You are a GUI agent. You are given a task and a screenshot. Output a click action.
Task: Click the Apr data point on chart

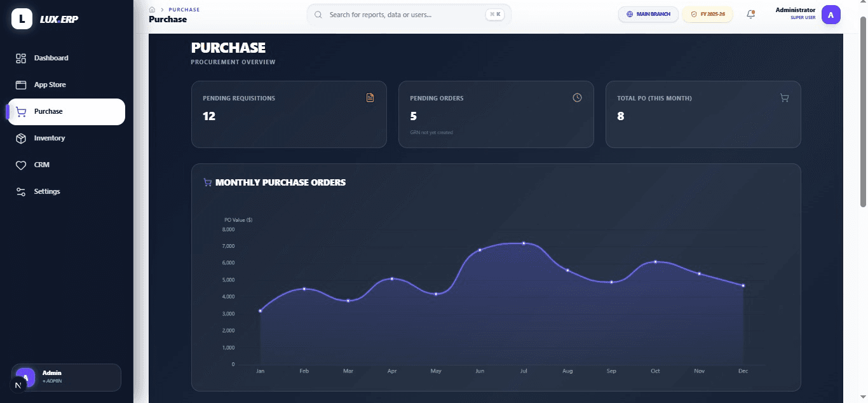point(392,278)
